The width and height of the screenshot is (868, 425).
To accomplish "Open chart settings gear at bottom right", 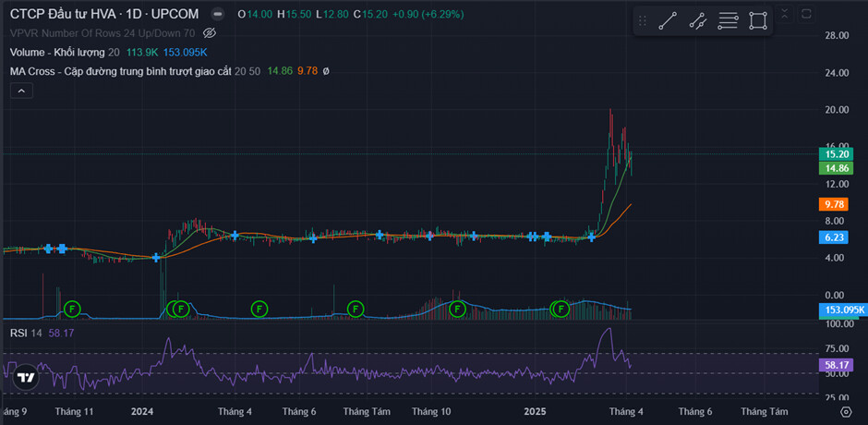I will pyautogui.click(x=845, y=410).
